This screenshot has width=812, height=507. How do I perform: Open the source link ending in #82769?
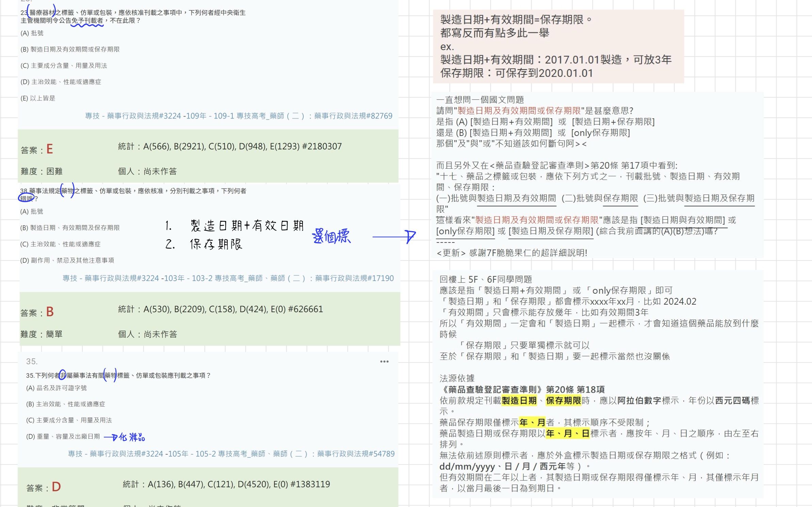tap(238, 116)
